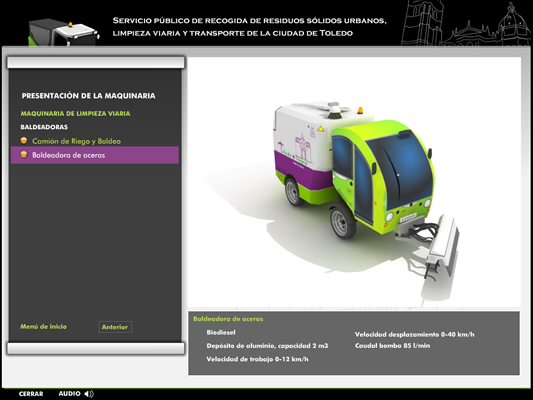Click the sidewalk washer vehicle image
This screenshot has width=533, height=400.
[360, 190]
